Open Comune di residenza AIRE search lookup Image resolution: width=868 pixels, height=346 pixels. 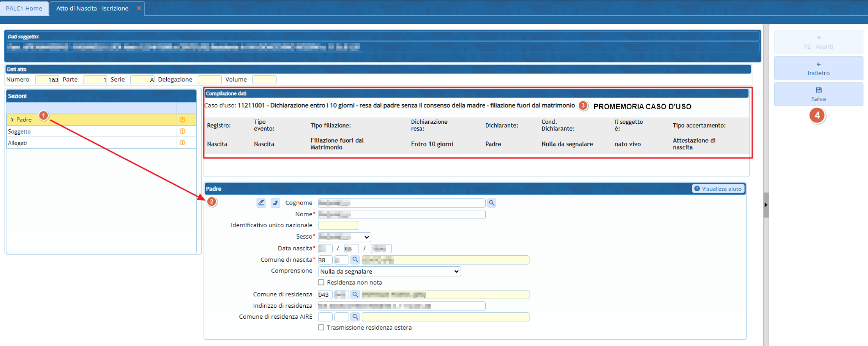(x=355, y=317)
